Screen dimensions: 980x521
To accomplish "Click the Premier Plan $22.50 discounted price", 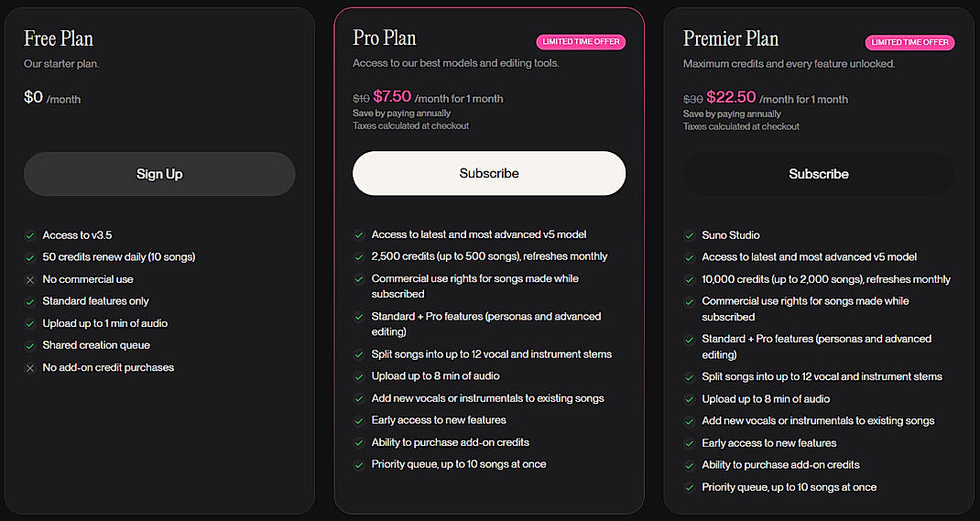I will point(731,97).
